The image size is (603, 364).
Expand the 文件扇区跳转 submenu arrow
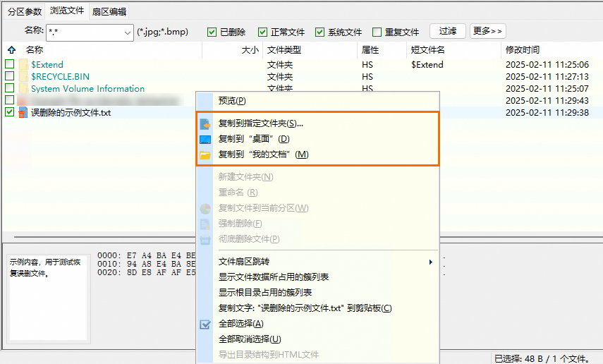click(x=431, y=262)
